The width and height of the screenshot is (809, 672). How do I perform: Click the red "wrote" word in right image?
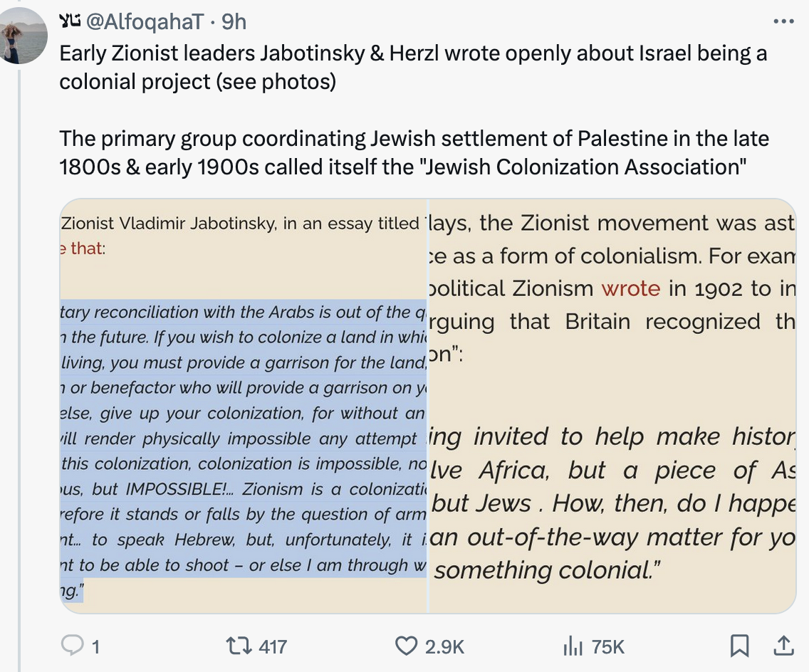(630, 288)
